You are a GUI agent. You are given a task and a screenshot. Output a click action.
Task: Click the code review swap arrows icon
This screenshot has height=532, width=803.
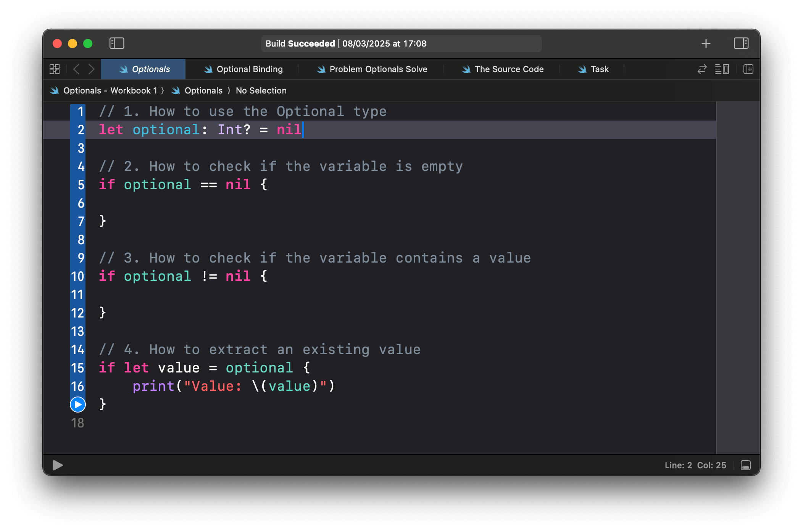tap(702, 69)
